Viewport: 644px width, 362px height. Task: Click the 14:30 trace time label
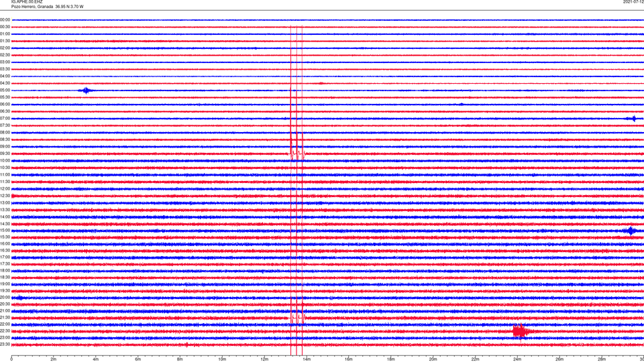[x=5, y=224]
